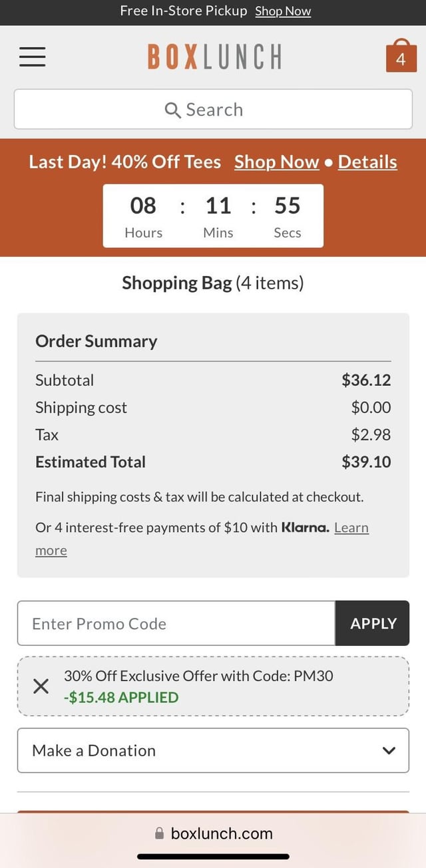Tap the lock icon beside boxlunch.com
This screenshot has width=426, height=868.
click(x=159, y=833)
